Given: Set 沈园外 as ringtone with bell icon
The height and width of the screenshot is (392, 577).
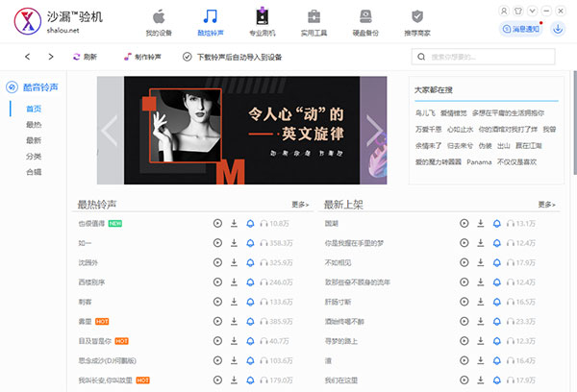Looking at the screenshot, I should click(250, 262).
